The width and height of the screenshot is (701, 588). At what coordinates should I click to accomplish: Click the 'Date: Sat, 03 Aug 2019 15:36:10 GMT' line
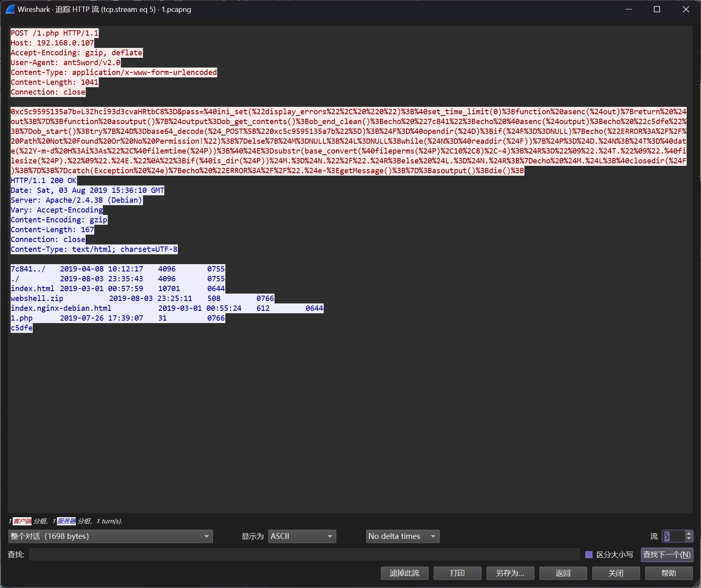[x=87, y=190]
